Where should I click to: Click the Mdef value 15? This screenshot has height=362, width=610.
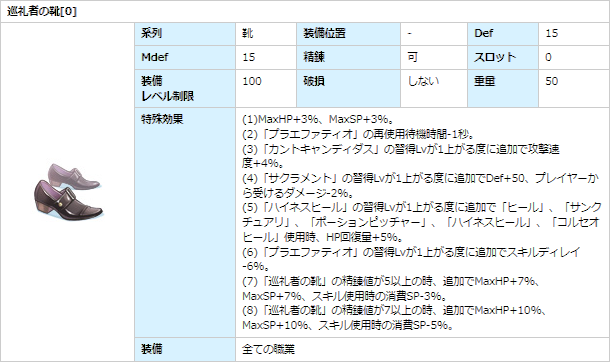click(x=249, y=57)
